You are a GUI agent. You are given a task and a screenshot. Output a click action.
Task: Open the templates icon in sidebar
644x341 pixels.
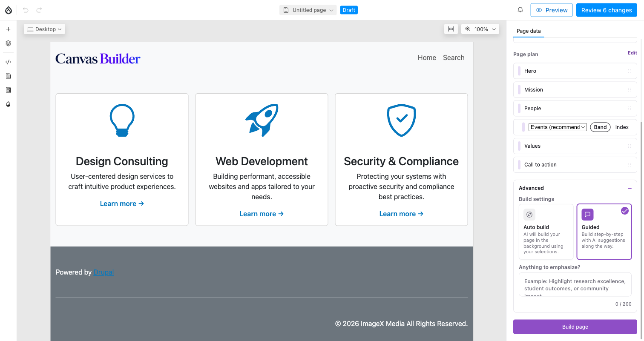coord(8,90)
